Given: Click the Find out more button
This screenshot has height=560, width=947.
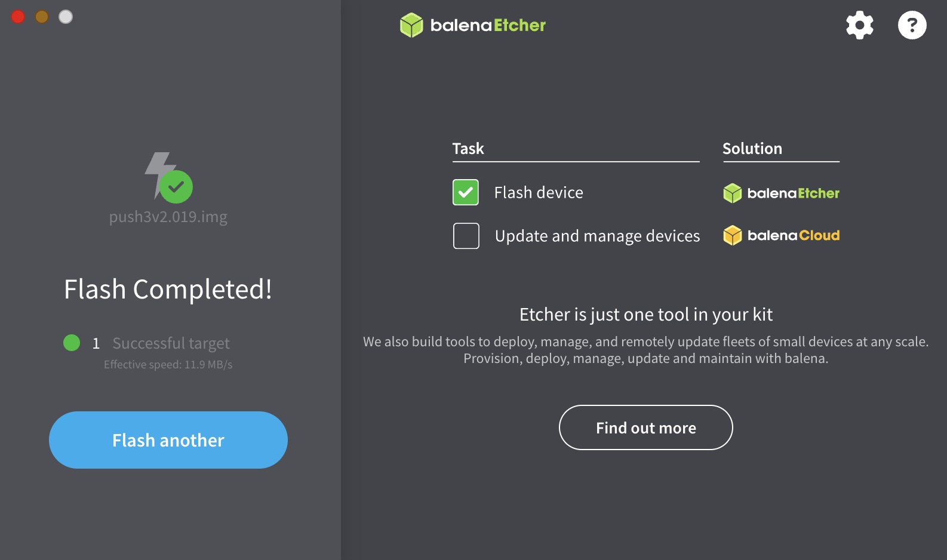Looking at the screenshot, I should point(645,427).
